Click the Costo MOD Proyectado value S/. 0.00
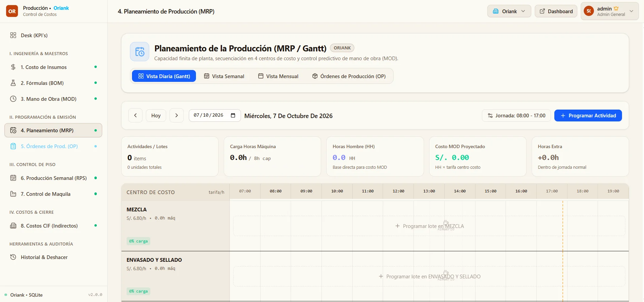The height and width of the screenshot is (302, 644). pos(452,158)
